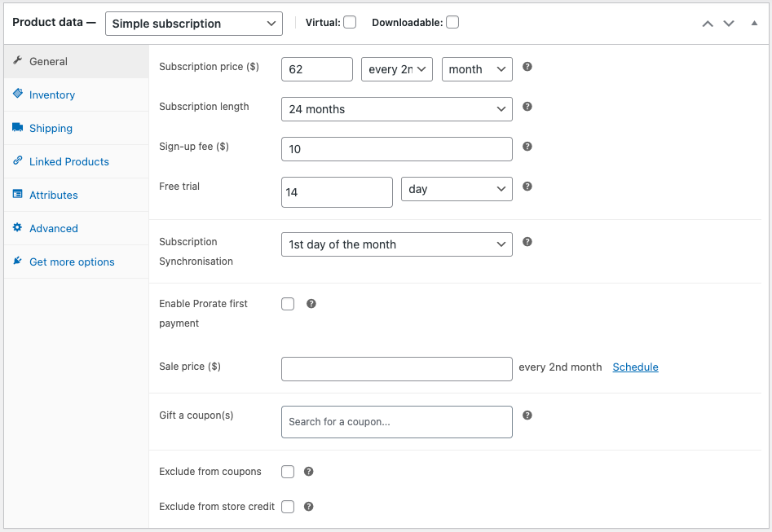Click the Sign-up fee field showing 10
Viewport: 772px width, 532px height.
click(397, 149)
